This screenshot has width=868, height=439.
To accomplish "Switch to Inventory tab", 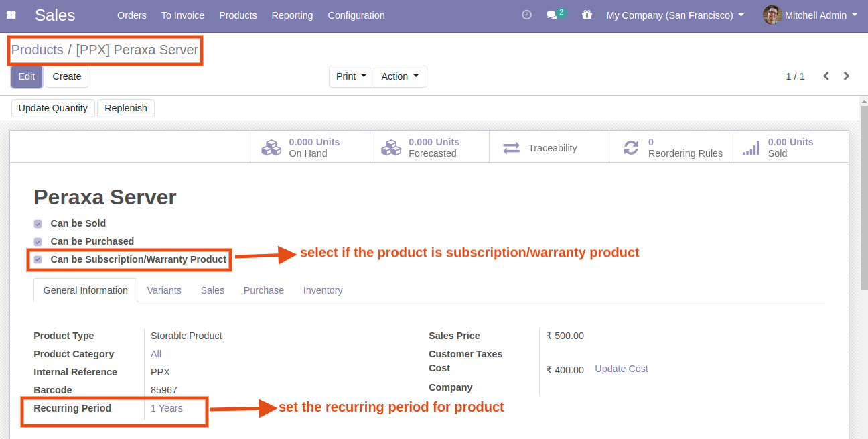I will click(323, 290).
